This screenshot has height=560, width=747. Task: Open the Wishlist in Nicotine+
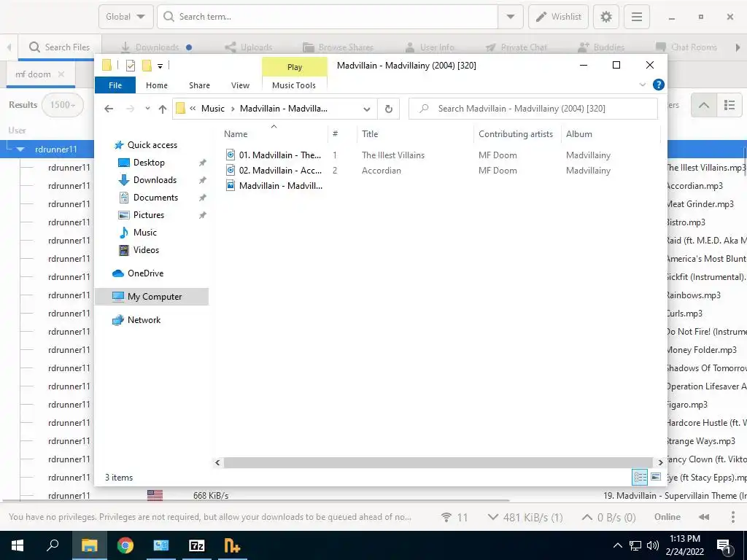[558, 17]
